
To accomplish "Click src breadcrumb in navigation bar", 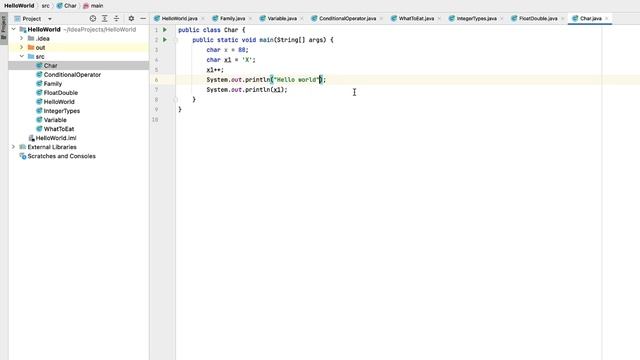I will click(45, 6).
